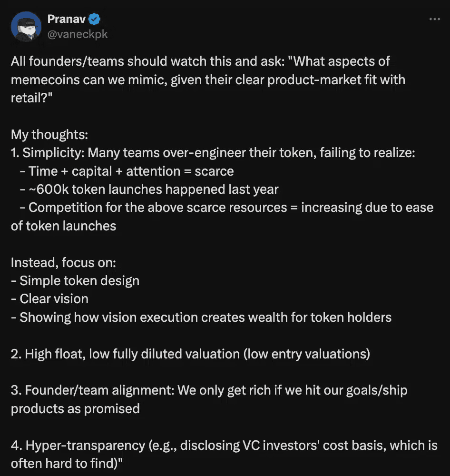
Task: Click 'Showing how vision execution creates wealth' bullet
Action: click(x=201, y=317)
